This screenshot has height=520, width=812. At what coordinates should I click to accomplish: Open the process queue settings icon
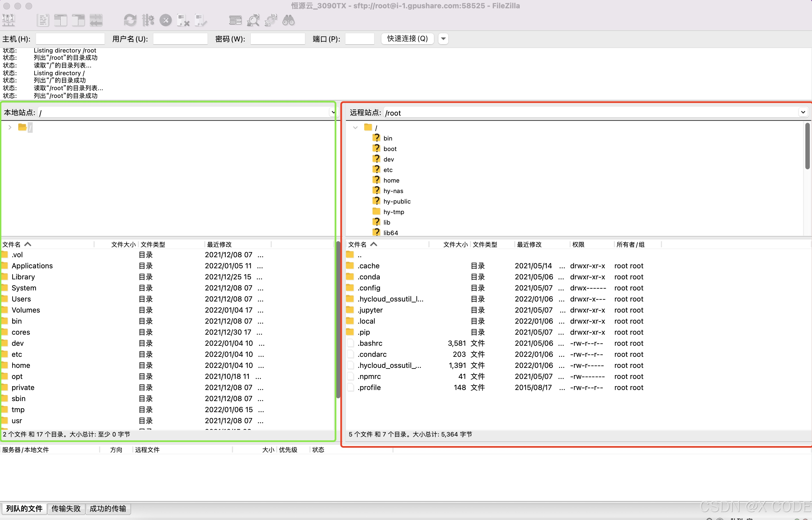pyautogui.click(x=148, y=20)
